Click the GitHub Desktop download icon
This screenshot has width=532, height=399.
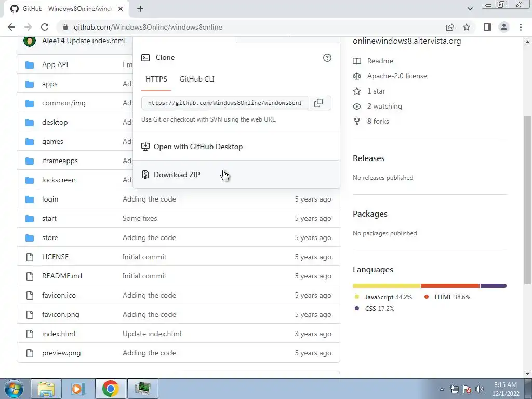pos(145,147)
